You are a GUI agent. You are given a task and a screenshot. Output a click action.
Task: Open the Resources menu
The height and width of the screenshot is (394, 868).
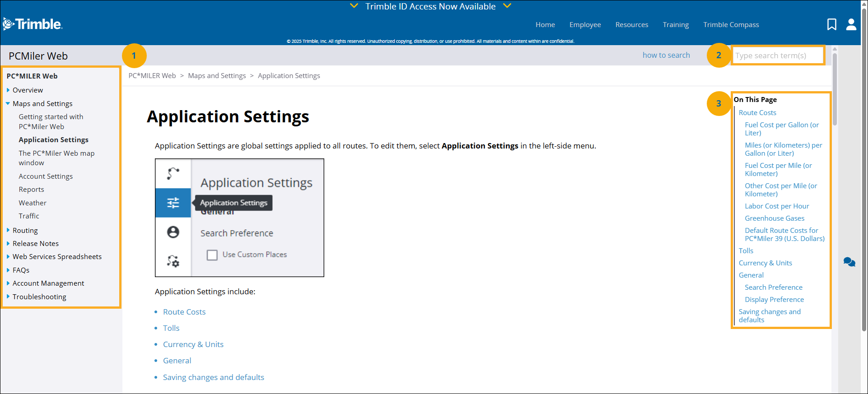pyautogui.click(x=631, y=25)
